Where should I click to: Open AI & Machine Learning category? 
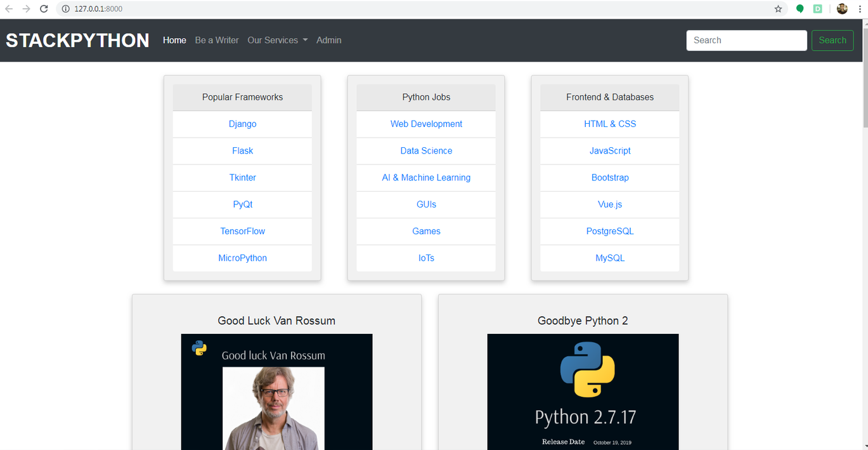click(x=426, y=178)
